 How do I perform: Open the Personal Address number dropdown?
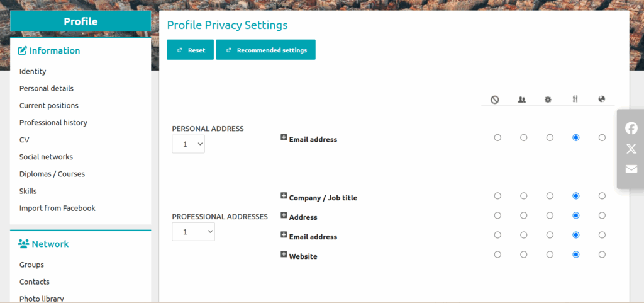[188, 144]
